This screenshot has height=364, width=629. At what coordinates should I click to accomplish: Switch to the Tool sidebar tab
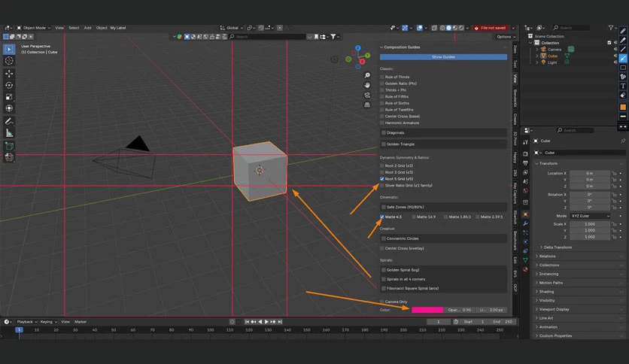pyautogui.click(x=515, y=63)
